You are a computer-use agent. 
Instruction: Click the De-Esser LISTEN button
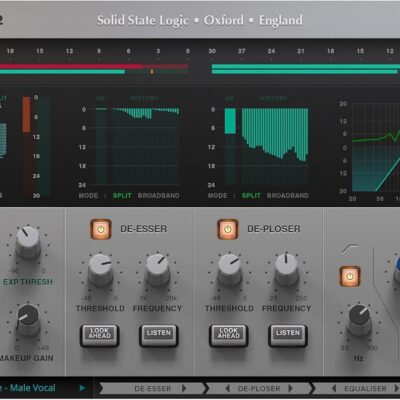click(x=159, y=336)
